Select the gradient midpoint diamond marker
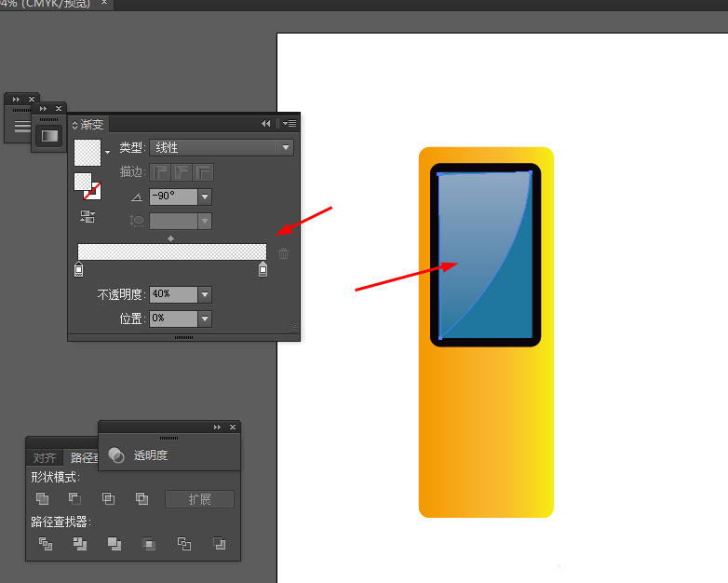This screenshot has height=583, width=728. [171, 238]
